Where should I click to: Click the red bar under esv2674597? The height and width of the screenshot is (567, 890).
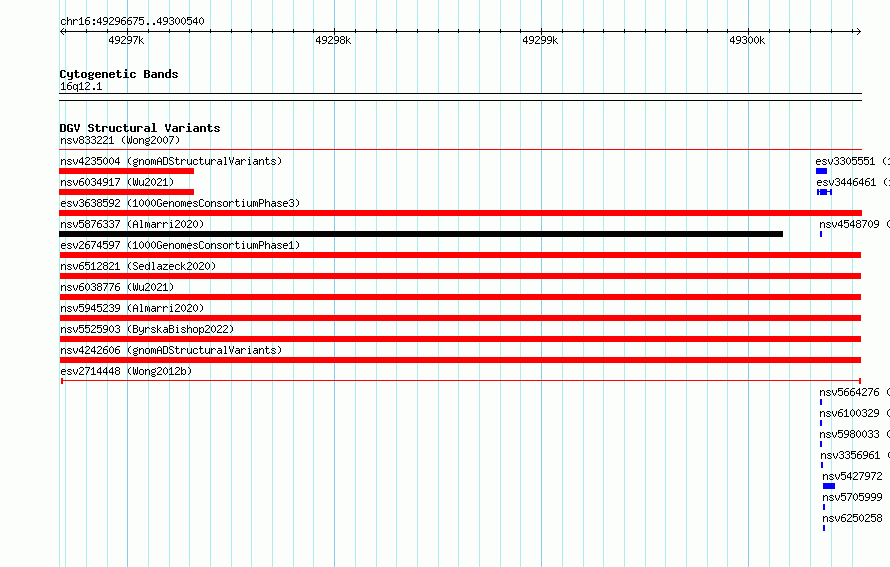[x=460, y=255]
